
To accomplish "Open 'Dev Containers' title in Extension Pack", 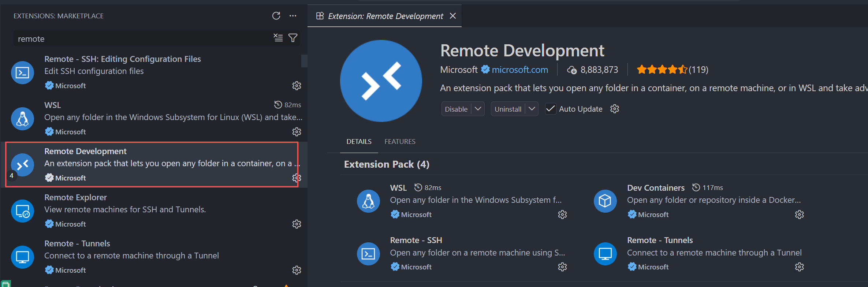I will click(x=656, y=188).
